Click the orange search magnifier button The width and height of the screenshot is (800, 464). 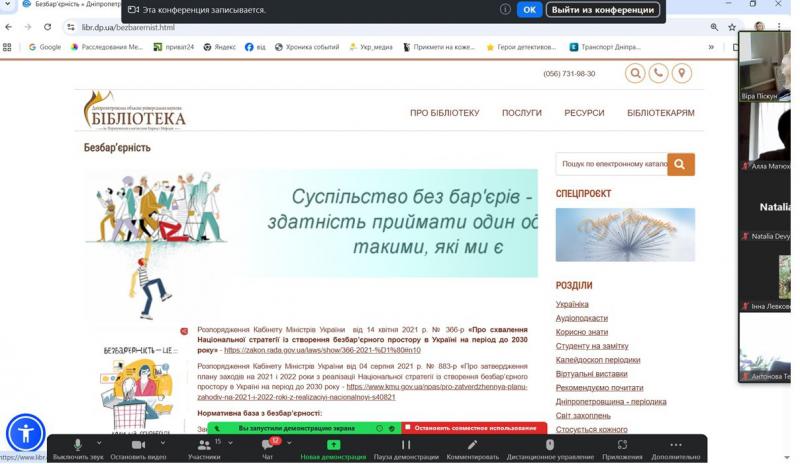click(x=681, y=164)
